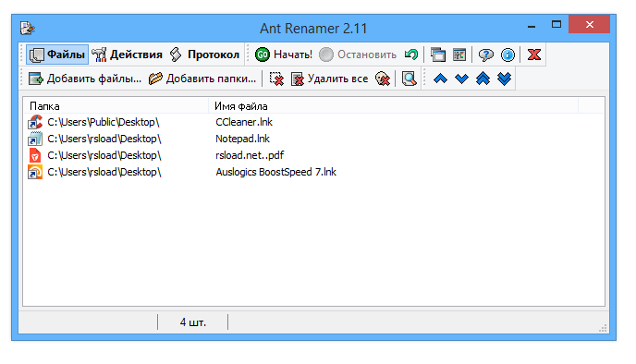Switch to the Файлы tab
This screenshot has width=636, height=364.
tap(57, 55)
